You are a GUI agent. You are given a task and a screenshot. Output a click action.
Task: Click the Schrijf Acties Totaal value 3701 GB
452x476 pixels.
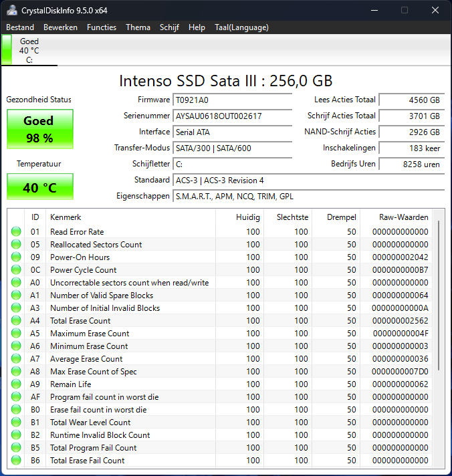pyautogui.click(x=412, y=116)
